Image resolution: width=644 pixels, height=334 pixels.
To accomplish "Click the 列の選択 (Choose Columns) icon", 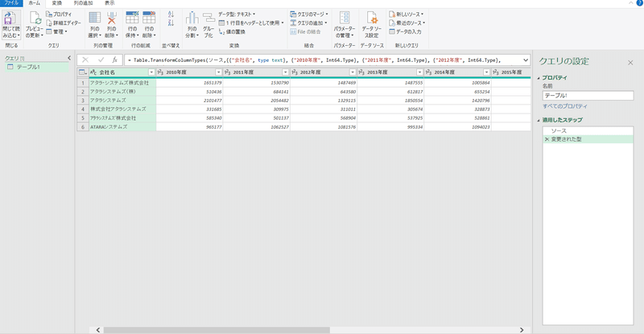I will pyautogui.click(x=95, y=18).
